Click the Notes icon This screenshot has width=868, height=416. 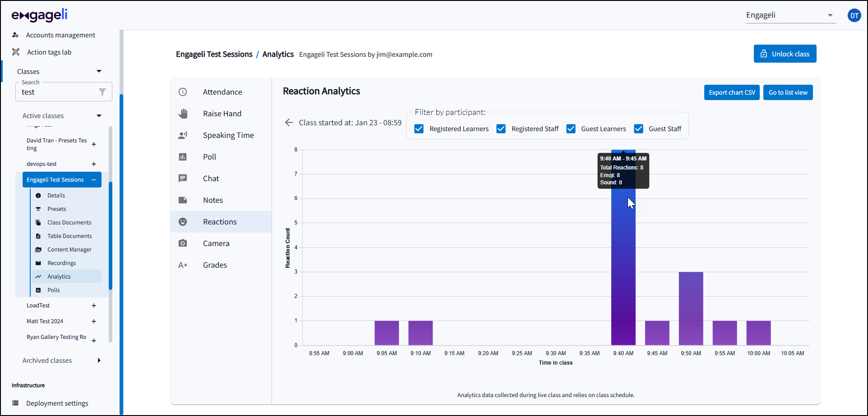pos(183,200)
